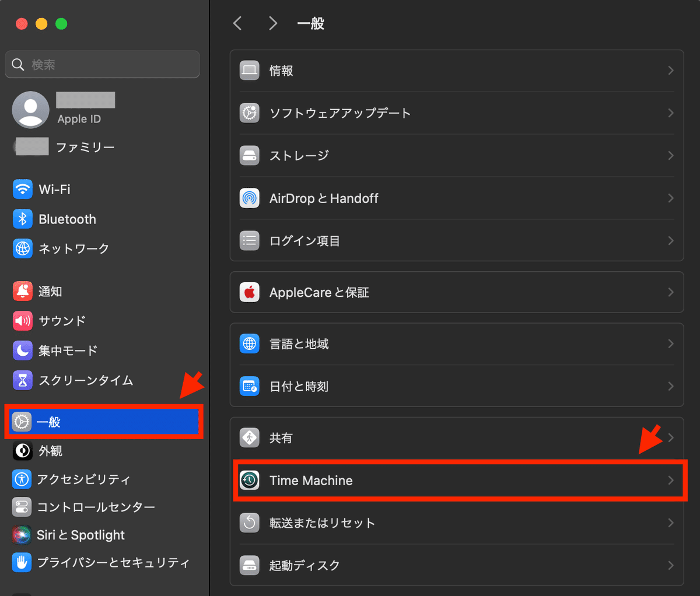The height and width of the screenshot is (596, 700).
Task: Click the ネットワーク globe icon
Action: pyautogui.click(x=22, y=248)
